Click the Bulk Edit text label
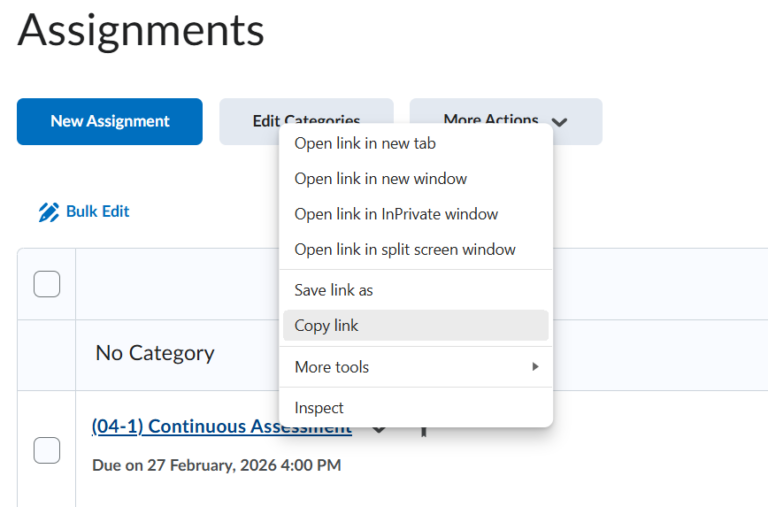 [x=98, y=212]
